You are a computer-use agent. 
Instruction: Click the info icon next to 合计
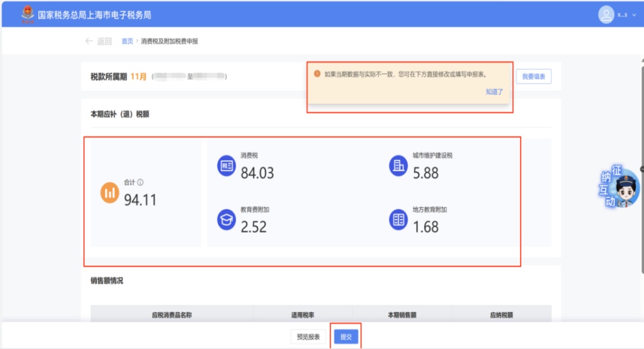tap(140, 183)
